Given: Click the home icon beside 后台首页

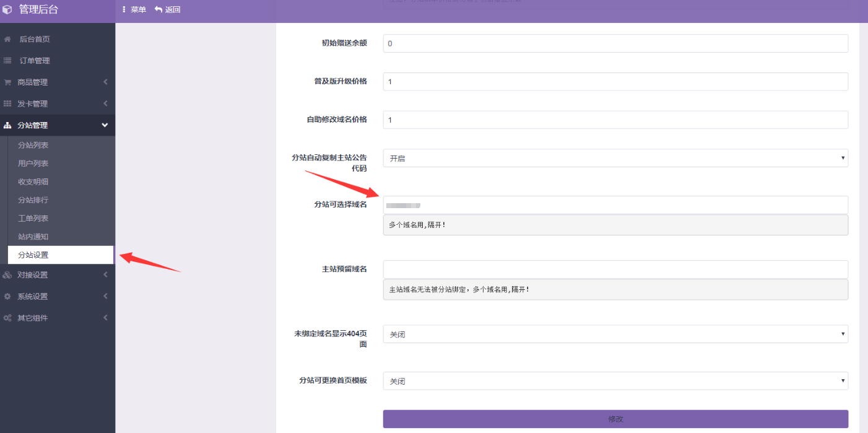Looking at the screenshot, I should (8, 38).
